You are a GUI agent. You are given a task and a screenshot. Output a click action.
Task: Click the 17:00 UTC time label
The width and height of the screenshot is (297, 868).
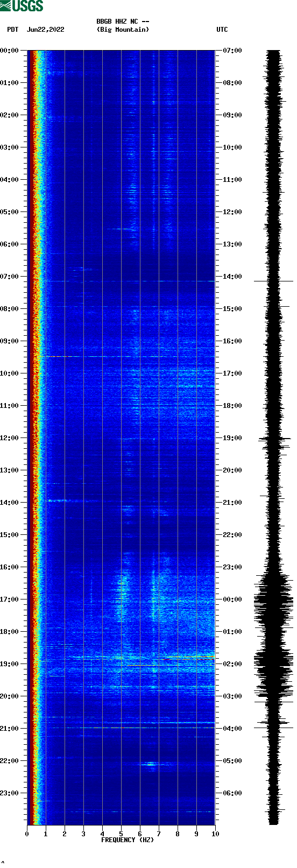pyautogui.click(x=232, y=373)
